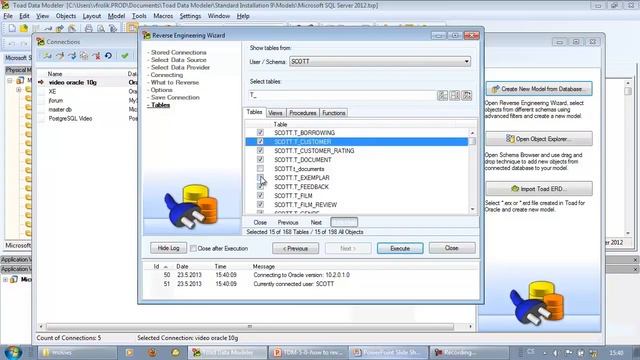Switch to the Procedures tab
The image size is (640, 360).
coord(302,113)
